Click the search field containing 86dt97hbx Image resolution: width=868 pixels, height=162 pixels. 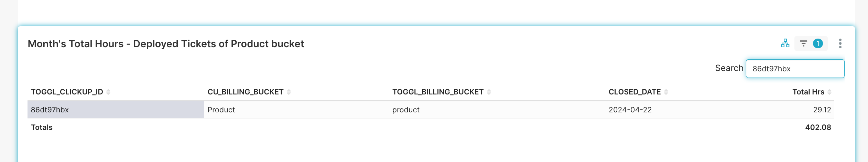[795, 69]
